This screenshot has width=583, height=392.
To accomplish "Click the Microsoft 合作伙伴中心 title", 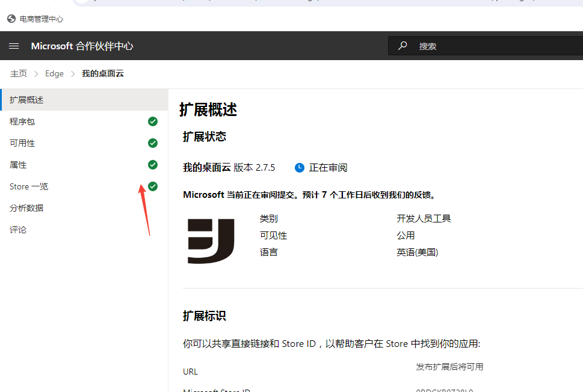I will coord(82,46).
